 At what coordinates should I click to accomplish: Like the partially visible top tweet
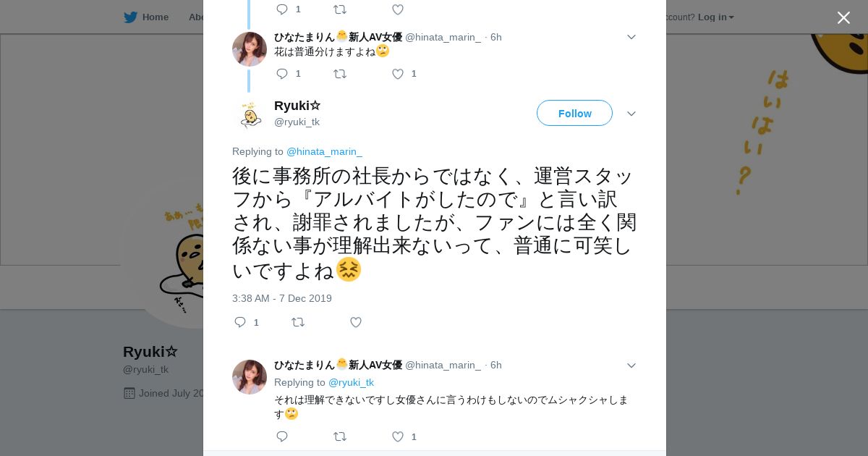(x=398, y=9)
